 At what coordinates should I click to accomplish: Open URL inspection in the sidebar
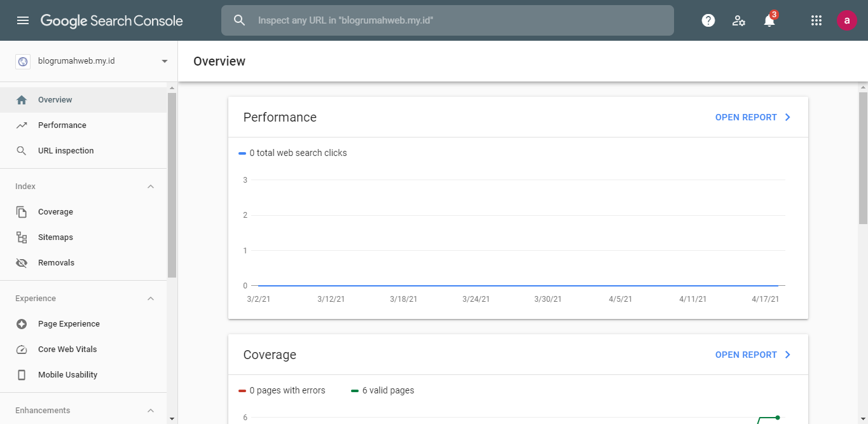coord(83,151)
